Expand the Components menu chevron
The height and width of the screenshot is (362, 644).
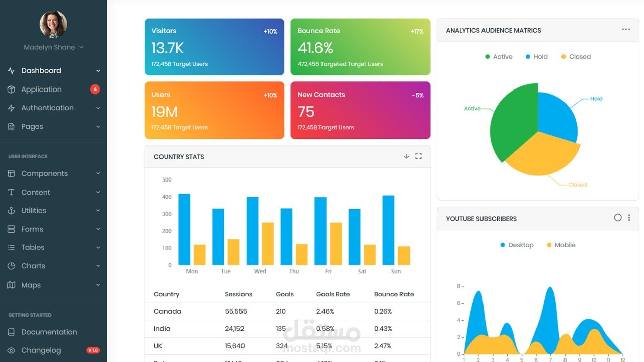98,173
